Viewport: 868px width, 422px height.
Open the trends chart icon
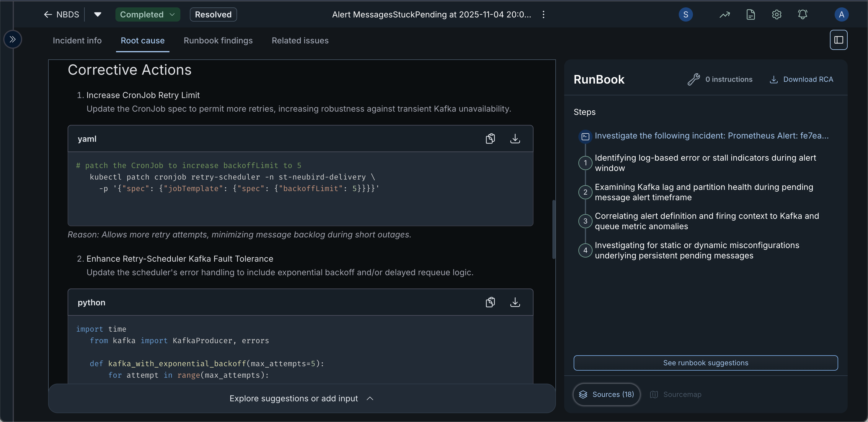tap(725, 14)
